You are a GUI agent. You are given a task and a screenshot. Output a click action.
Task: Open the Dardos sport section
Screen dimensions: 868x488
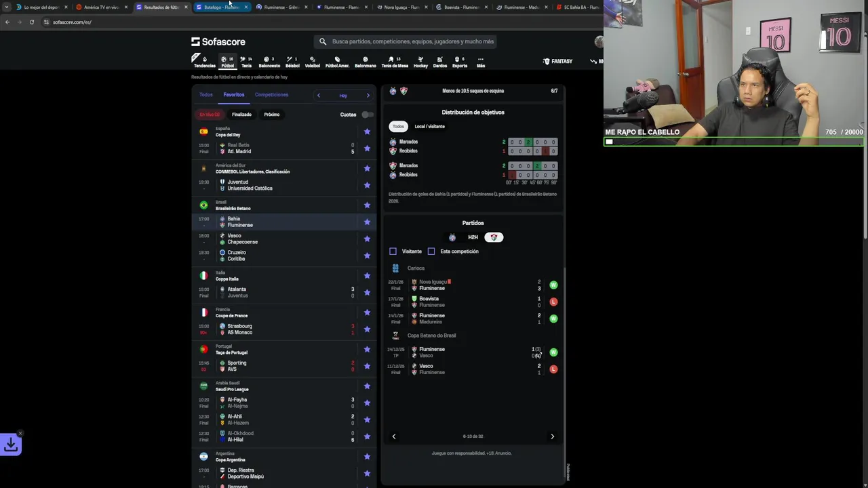pyautogui.click(x=440, y=62)
